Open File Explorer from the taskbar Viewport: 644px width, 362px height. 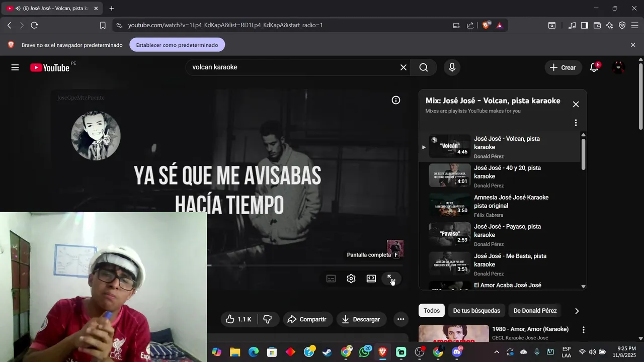(x=235, y=352)
